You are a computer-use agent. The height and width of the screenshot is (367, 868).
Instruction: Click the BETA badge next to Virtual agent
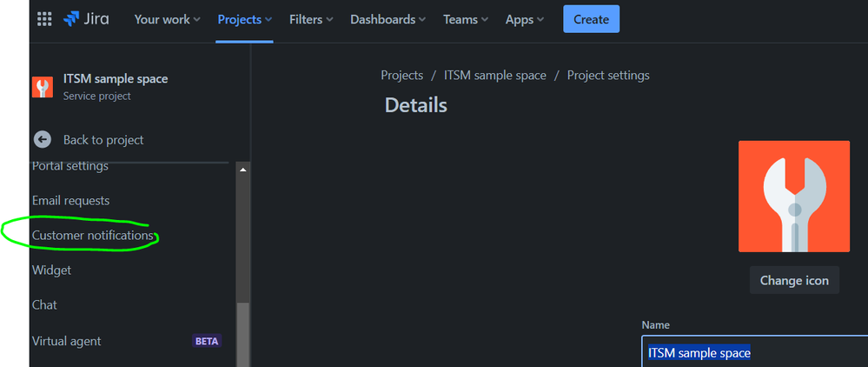coord(207,341)
